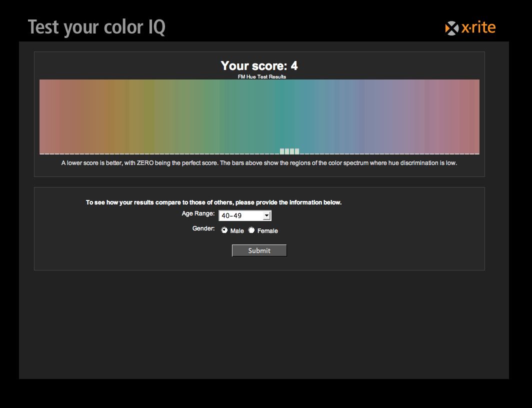Image resolution: width=532 pixels, height=408 pixels.
Task: Click the 'FM Hue Test Results' caption
Action: pyautogui.click(x=262, y=77)
